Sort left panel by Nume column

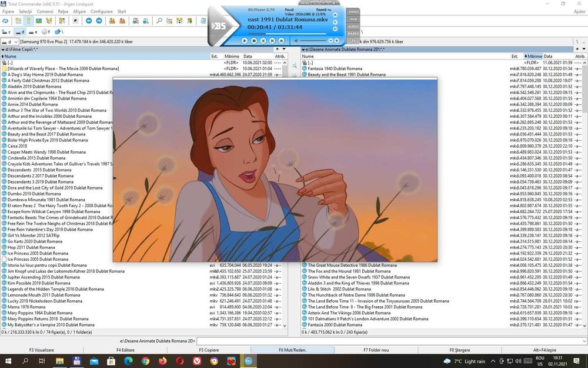pyautogui.click(x=105, y=57)
